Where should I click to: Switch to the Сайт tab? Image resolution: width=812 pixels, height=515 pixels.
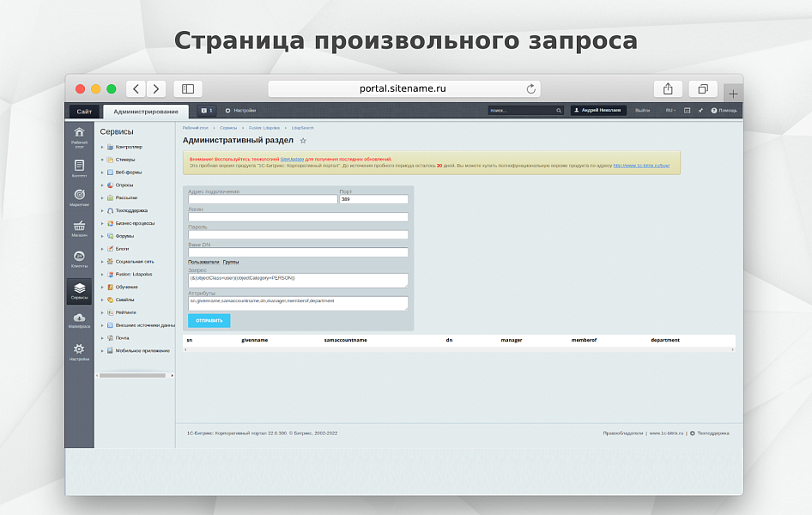tap(84, 112)
